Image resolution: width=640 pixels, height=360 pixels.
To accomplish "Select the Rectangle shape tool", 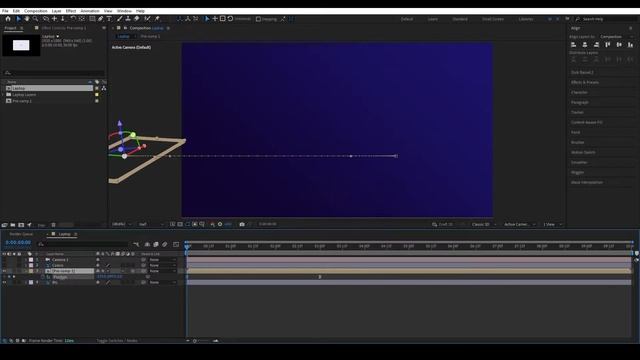I will tap(92, 19).
